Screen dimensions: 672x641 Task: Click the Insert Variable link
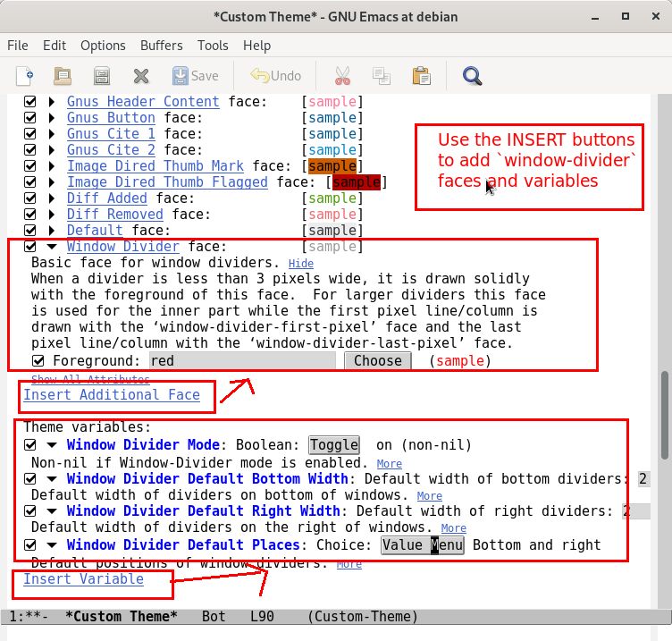84,578
